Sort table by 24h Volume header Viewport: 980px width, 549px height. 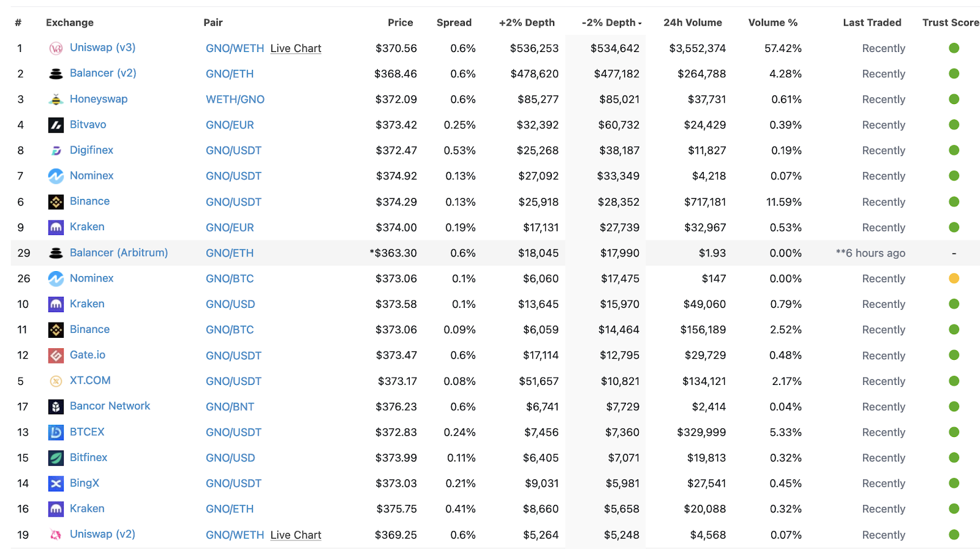[693, 23]
